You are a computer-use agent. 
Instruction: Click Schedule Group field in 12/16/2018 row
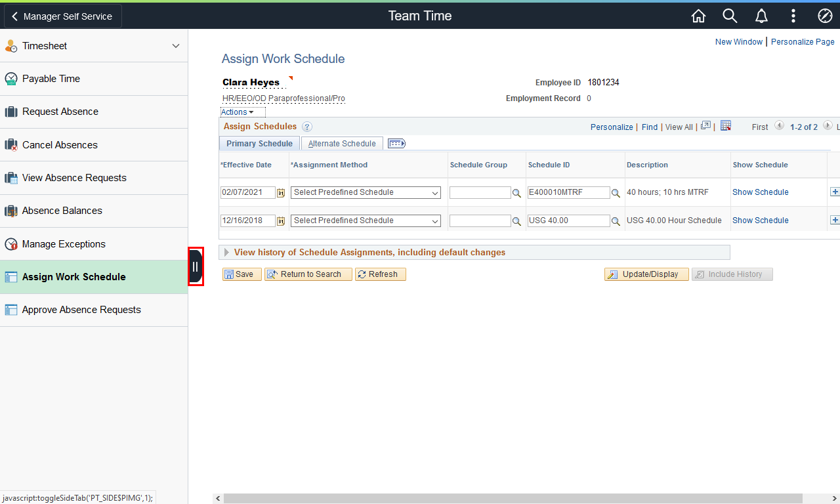[x=480, y=221]
